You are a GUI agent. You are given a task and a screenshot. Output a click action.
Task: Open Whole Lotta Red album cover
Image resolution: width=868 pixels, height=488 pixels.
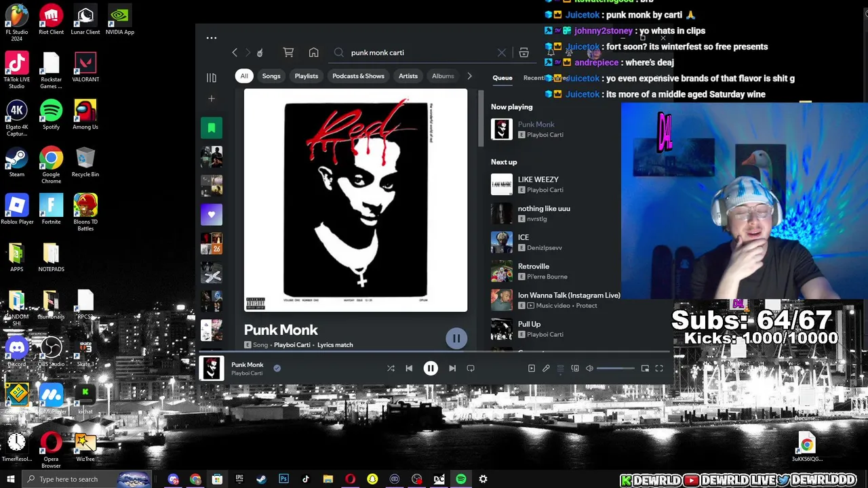[356, 200]
